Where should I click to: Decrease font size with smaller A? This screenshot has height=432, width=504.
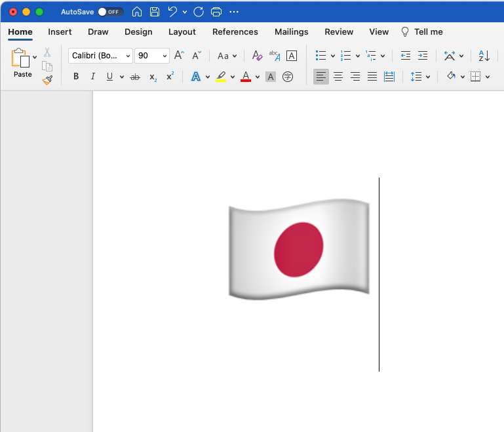pyautogui.click(x=197, y=55)
